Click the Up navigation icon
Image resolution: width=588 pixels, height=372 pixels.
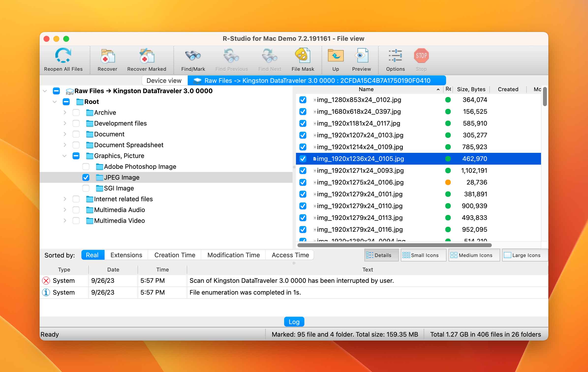(x=335, y=59)
